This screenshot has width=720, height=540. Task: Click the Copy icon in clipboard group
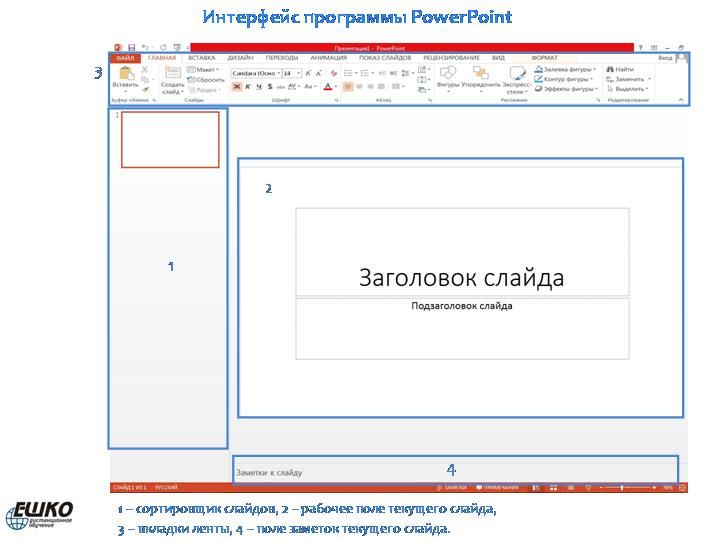tap(145, 79)
